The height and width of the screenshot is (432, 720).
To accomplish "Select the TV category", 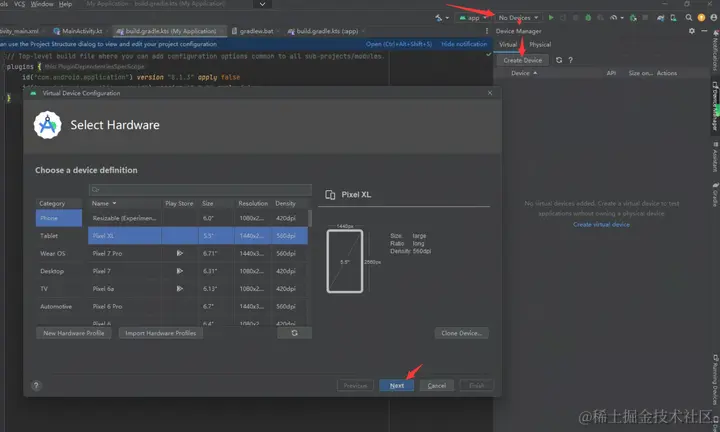I will [59, 289].
